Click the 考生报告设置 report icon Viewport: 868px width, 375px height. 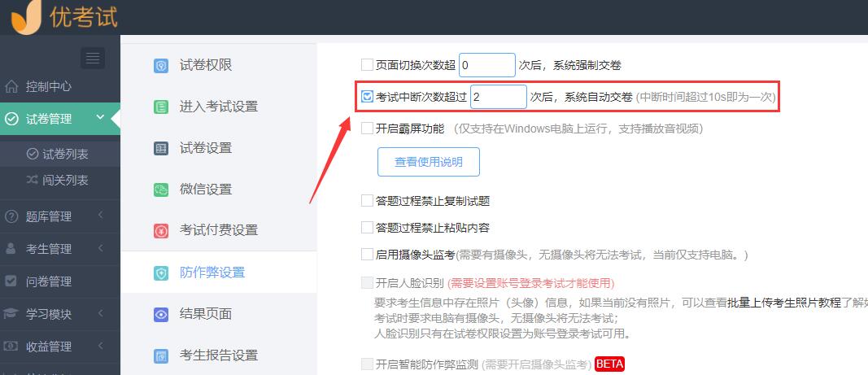(x=161, y=355)
